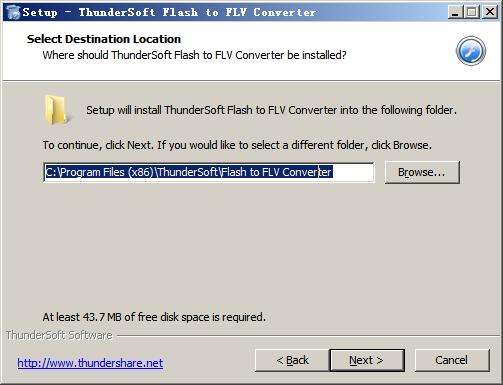
Task: Click the 'Where should ThunderSoft' subtitle text
Action: pos(195,55)
